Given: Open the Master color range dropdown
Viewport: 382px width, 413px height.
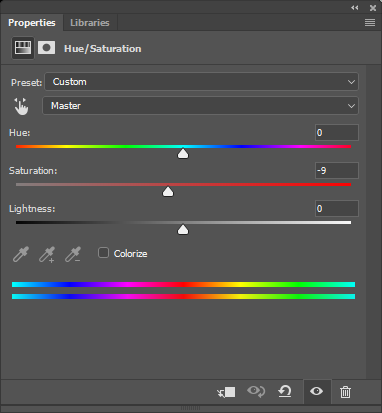Looking at the screenshot, I should click(x=200, y=106).
